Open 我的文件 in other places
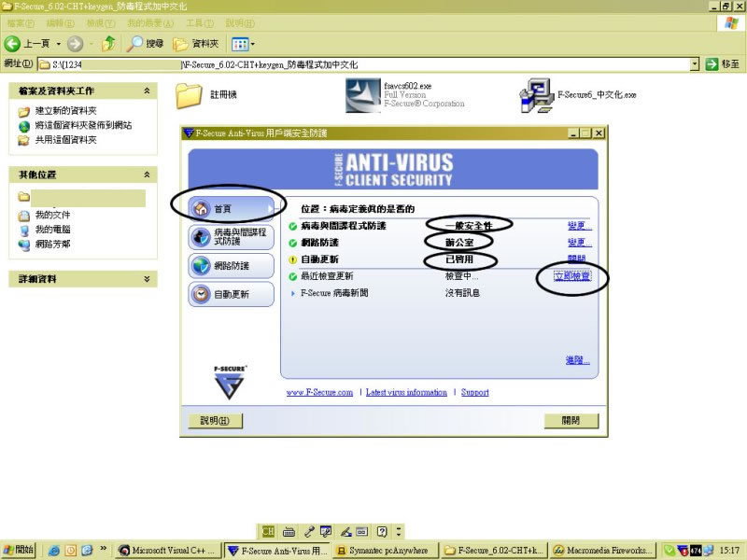 pos(52,216)
